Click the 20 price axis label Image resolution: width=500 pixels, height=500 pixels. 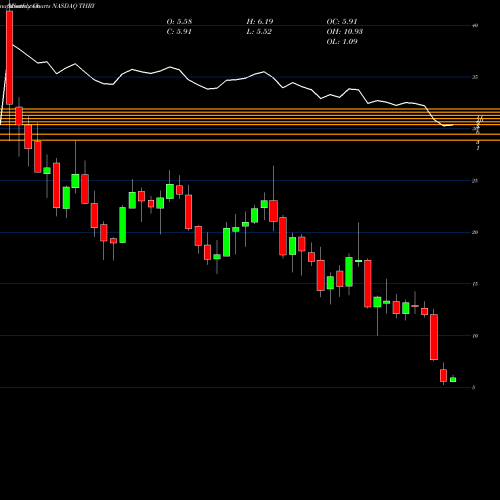(475, 232)
